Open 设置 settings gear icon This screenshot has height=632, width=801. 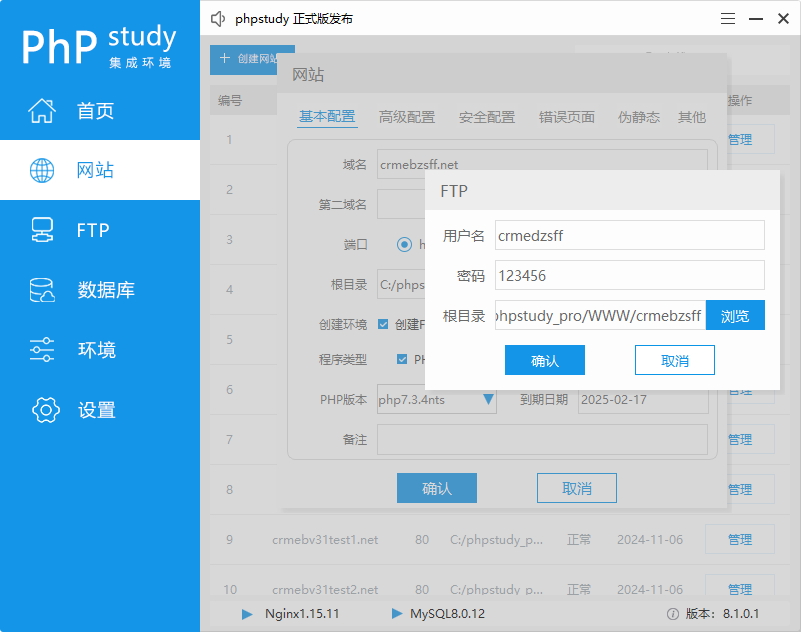pyautogui.click(x=46, y=410)
